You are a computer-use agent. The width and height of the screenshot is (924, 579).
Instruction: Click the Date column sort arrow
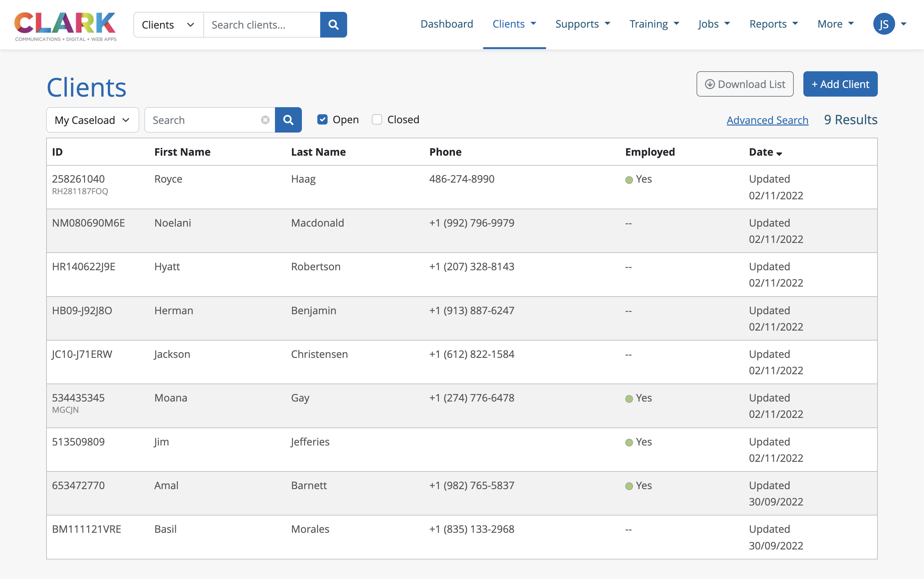[779, 153]
